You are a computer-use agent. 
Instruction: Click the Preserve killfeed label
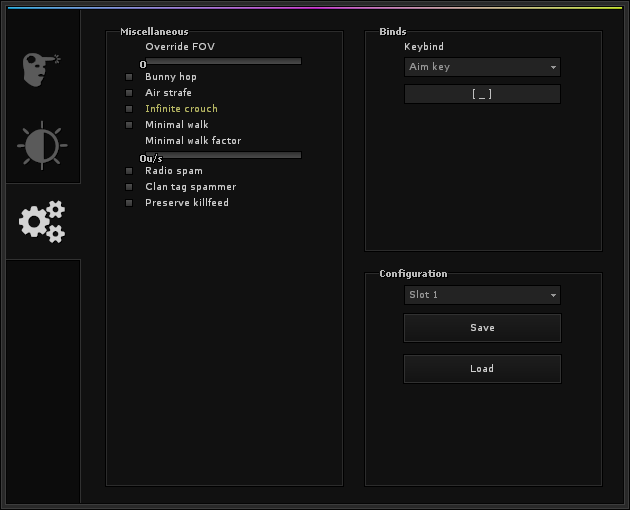pos(187,203)
